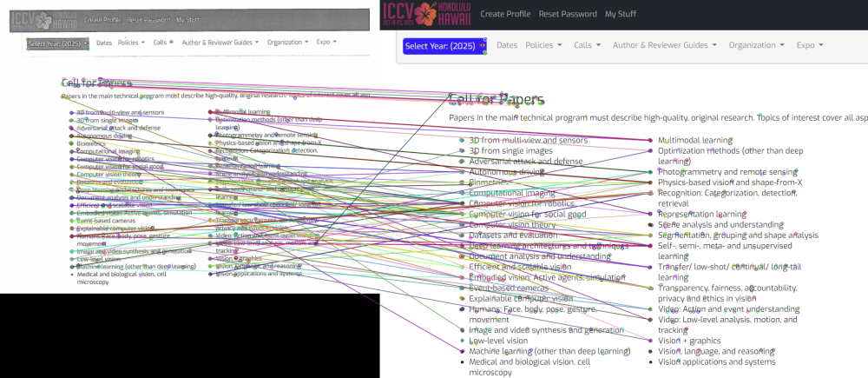
Task: Click 'Vision applications and systems' in color page
Action: click(716, 361)
